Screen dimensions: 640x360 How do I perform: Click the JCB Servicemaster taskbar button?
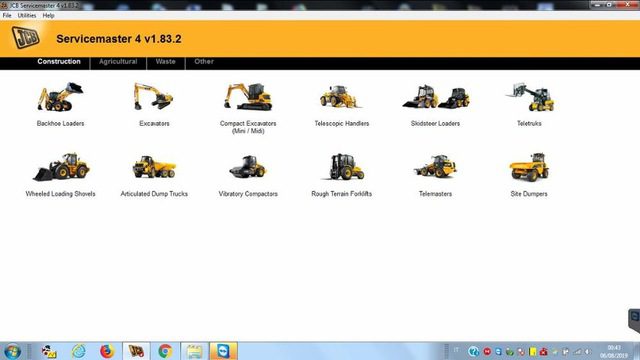click(136, 351)
